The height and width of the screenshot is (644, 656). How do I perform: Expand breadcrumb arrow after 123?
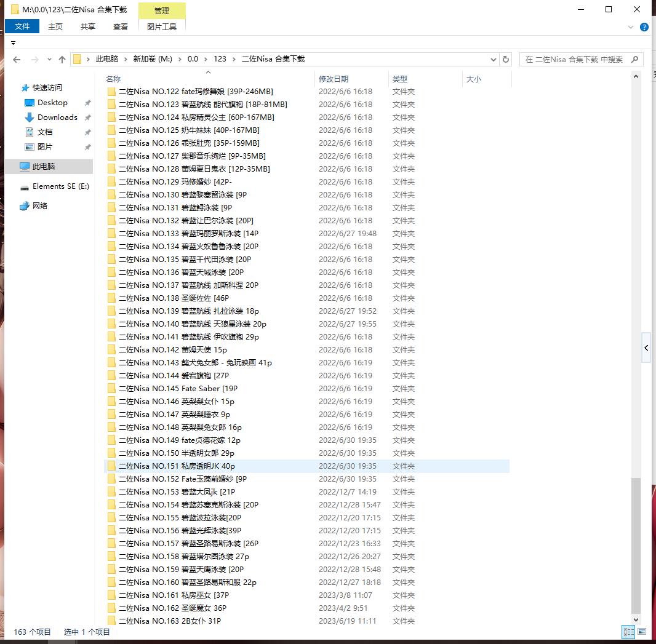pos(233,60)
